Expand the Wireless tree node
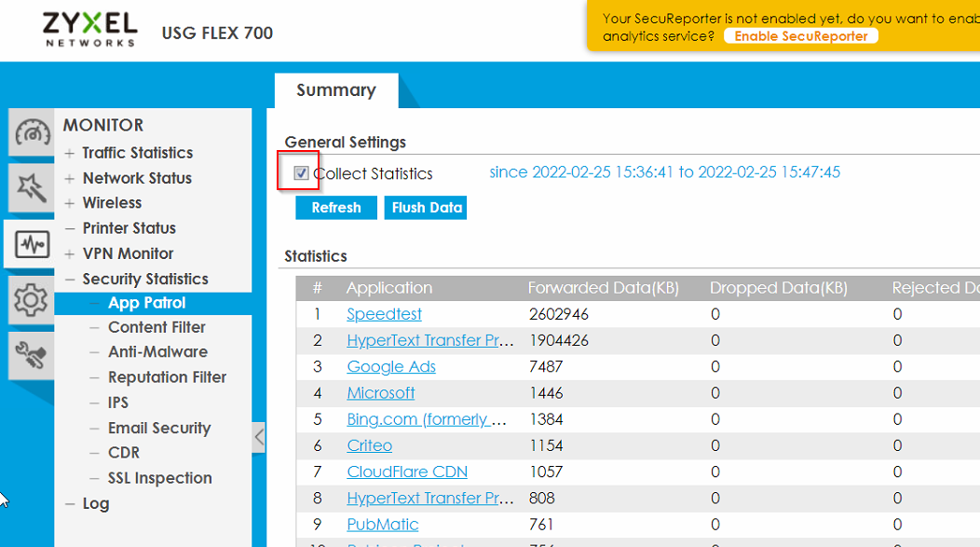The height and width of the screenshot is (547, 980). [70, 203]
